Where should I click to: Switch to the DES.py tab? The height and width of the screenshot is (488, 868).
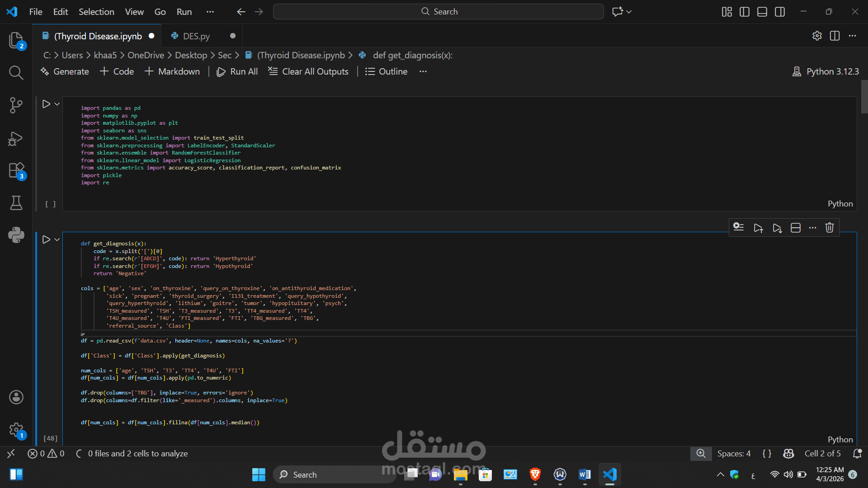click(x=196, y=36)
